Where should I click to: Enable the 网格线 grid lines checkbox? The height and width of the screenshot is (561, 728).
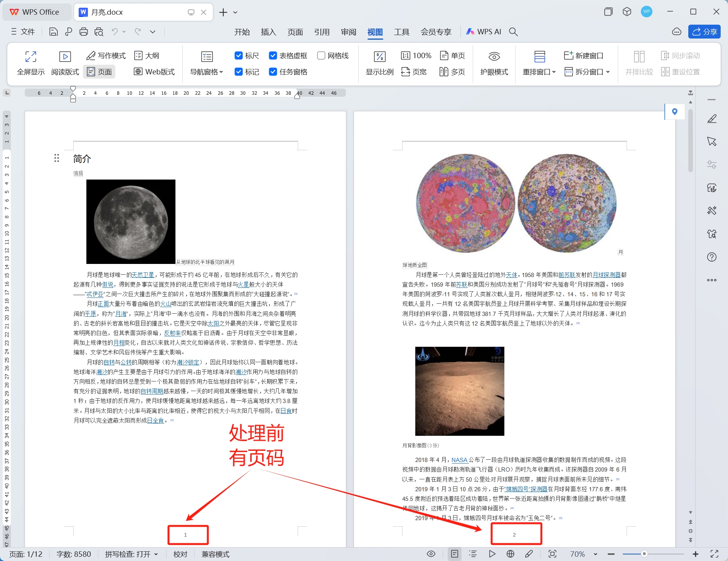click(x=321, y=55)
